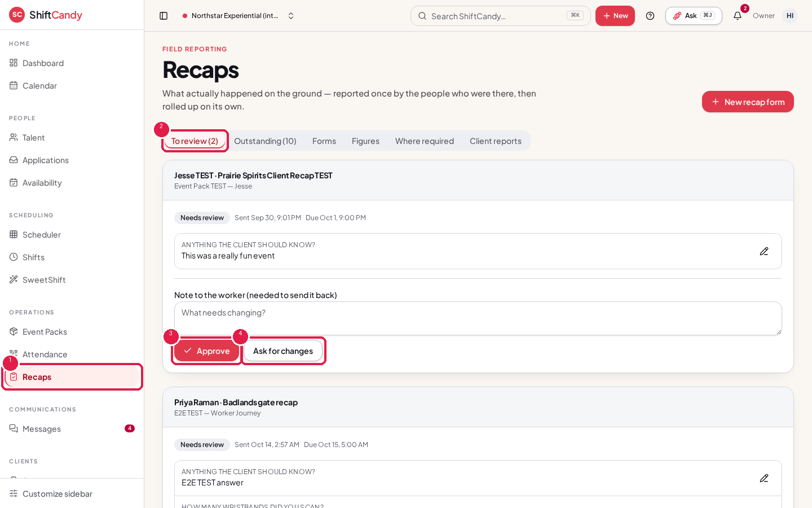The width and height of the screenshot is (812, 508).
Task: Click 'Priya Raman · Badlands gate recap' title
Action: click(236, 402)
